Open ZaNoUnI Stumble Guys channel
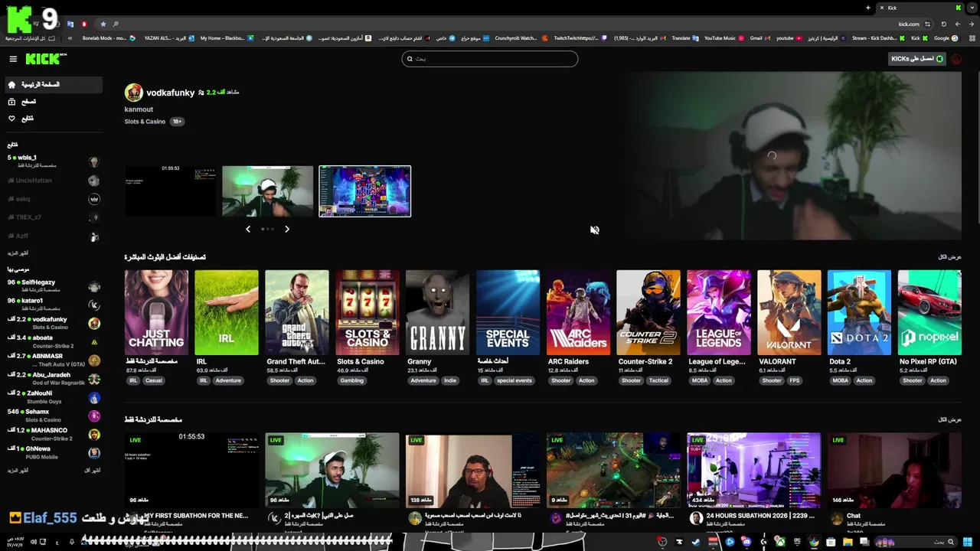The image size is (980, 551). point(53,397)
